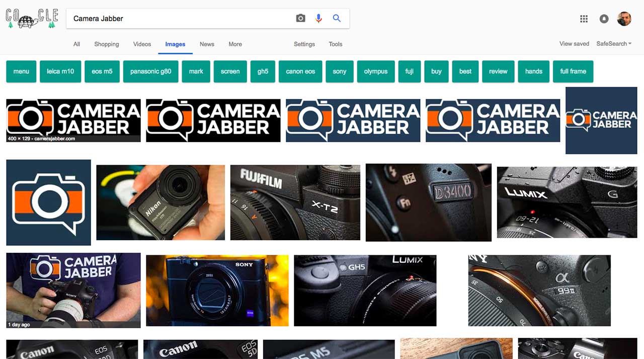Apply the full frame filter chip

click(x=573, y=71)
